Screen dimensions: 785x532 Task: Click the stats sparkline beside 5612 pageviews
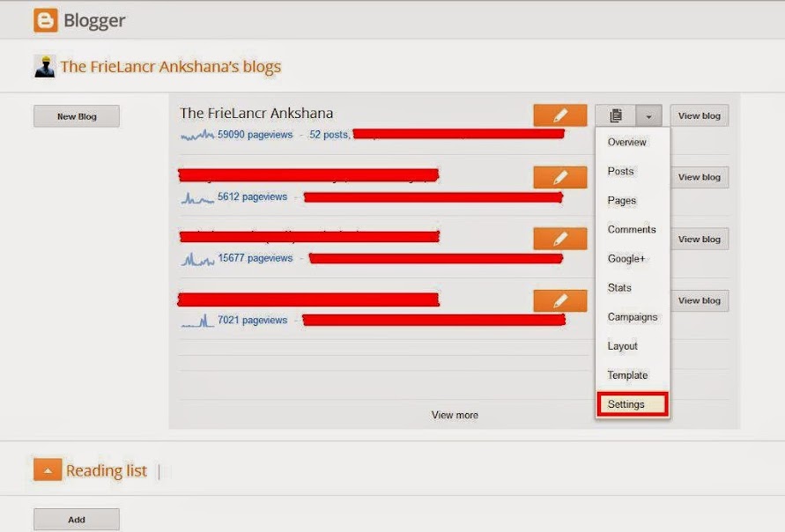[x=197, y=197]
